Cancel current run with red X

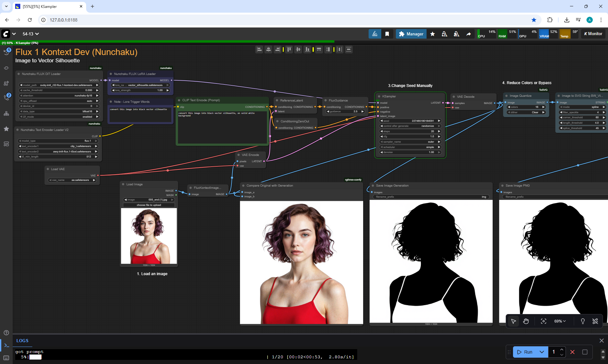coord(573,352)
